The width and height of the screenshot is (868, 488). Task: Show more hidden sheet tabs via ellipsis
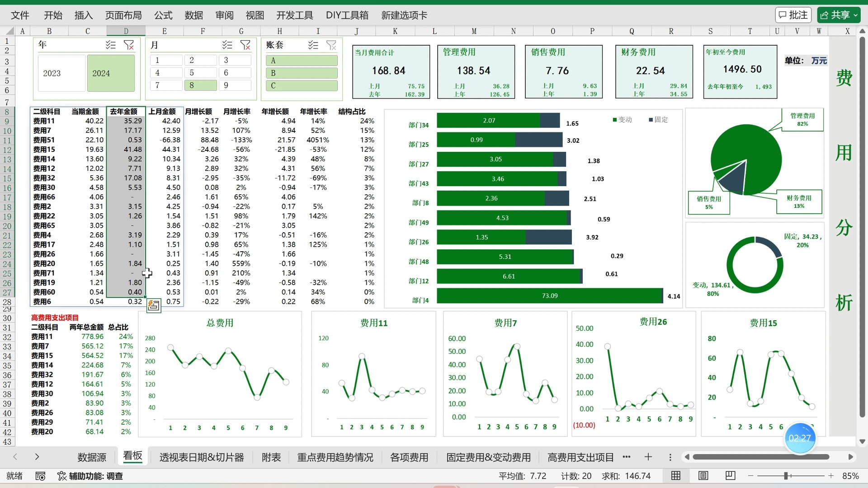pos(627,457)
